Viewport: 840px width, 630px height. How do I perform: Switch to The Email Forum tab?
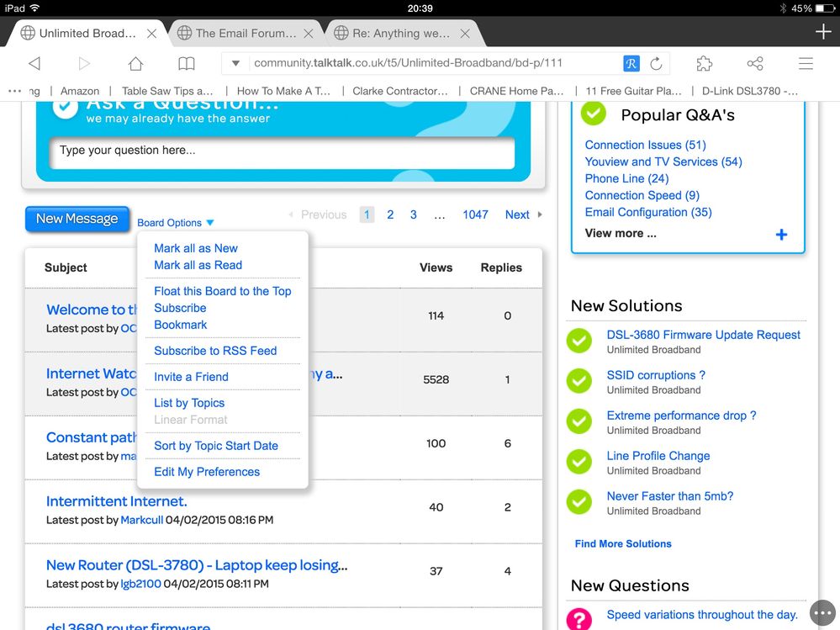coord(246,34)
